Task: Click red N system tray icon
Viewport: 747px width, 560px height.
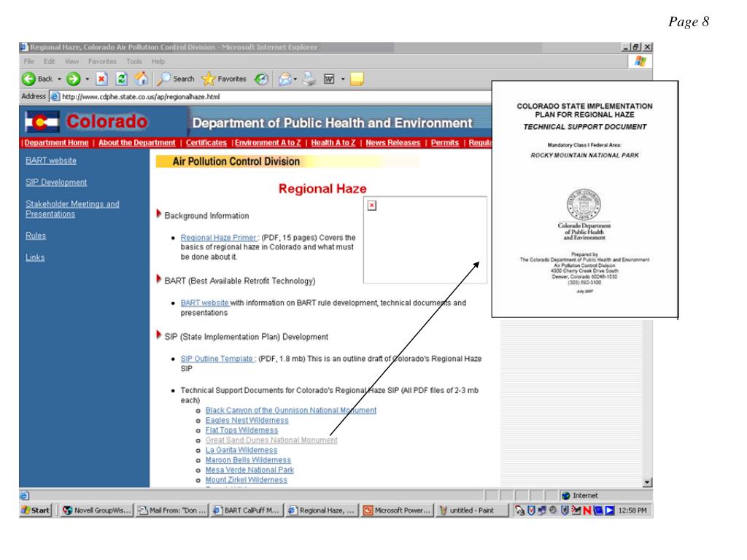Action: 587,510
